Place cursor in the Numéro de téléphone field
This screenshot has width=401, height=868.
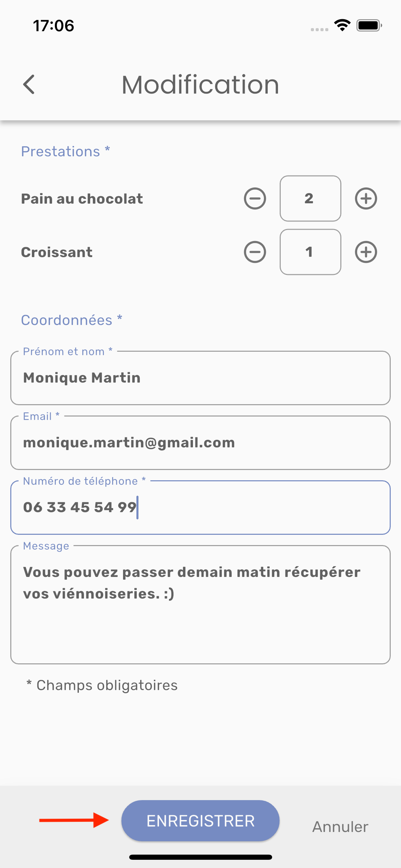pyautogui.click(x=200, y=507)
